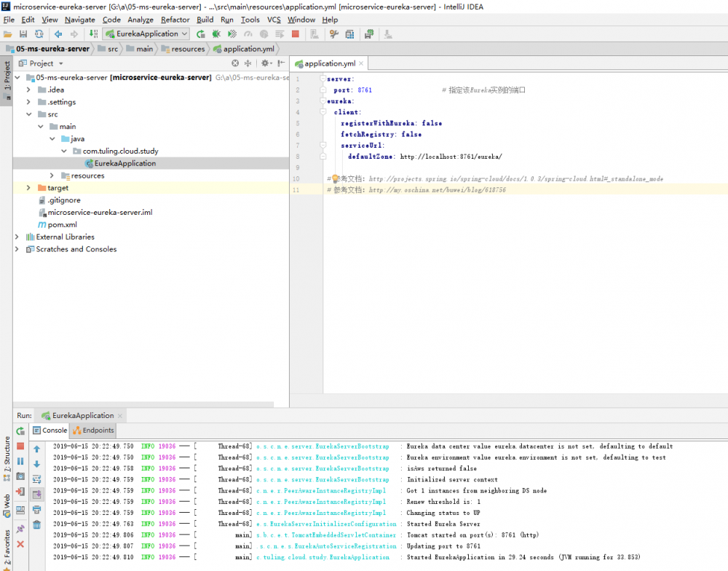The height and width of the screenshot is (571, 728).
Task: Toggle soft-wrap in the console
Action: coord(36,479)
